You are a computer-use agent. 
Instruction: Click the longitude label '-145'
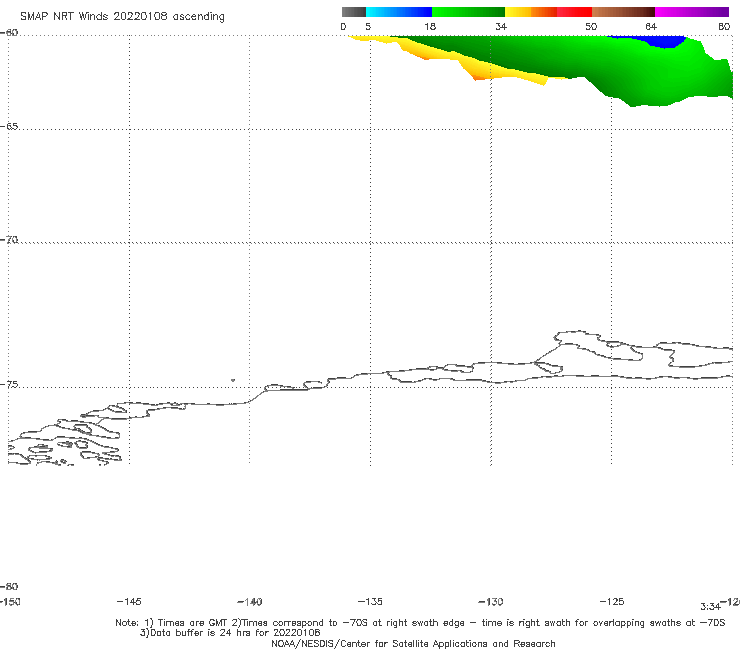[x=129, y=602]
